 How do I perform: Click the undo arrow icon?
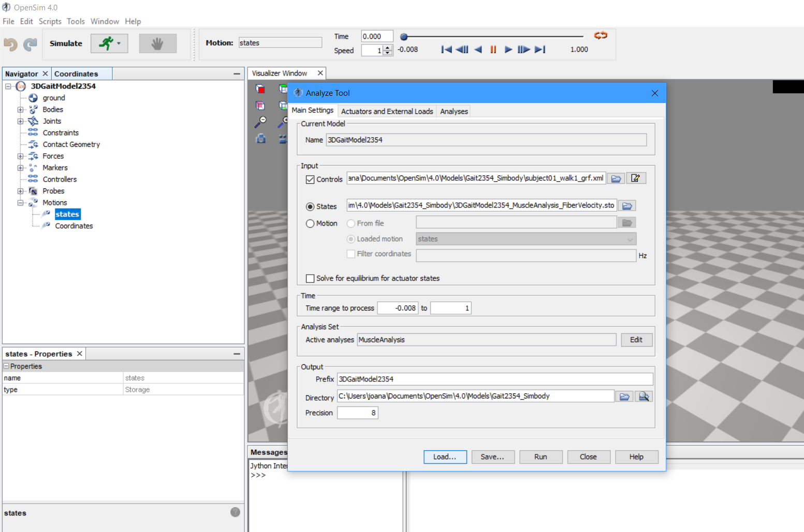click(x=10, y=45)
